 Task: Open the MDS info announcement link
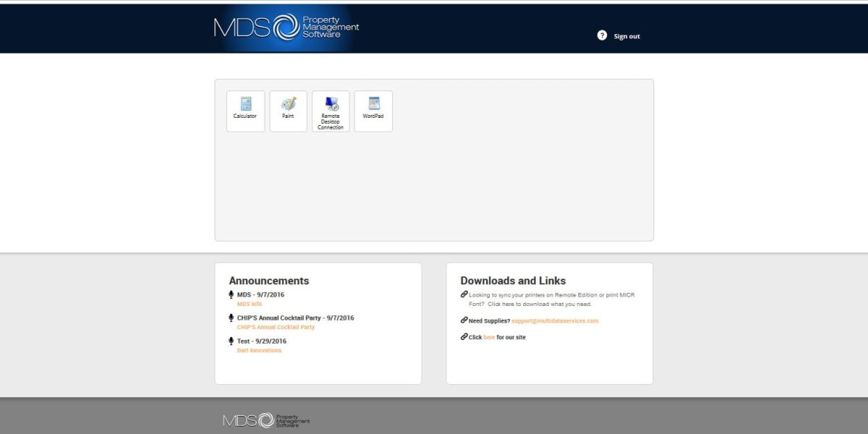[250, 304]
